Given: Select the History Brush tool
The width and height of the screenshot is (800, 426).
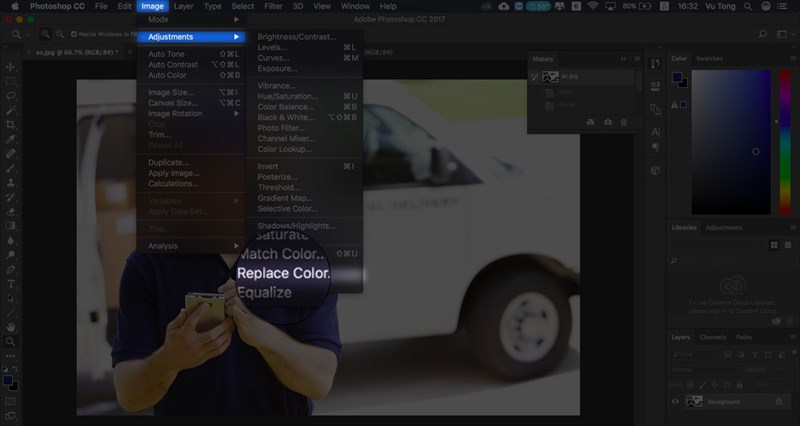Looking at the screenshot, I should point(10,197).
